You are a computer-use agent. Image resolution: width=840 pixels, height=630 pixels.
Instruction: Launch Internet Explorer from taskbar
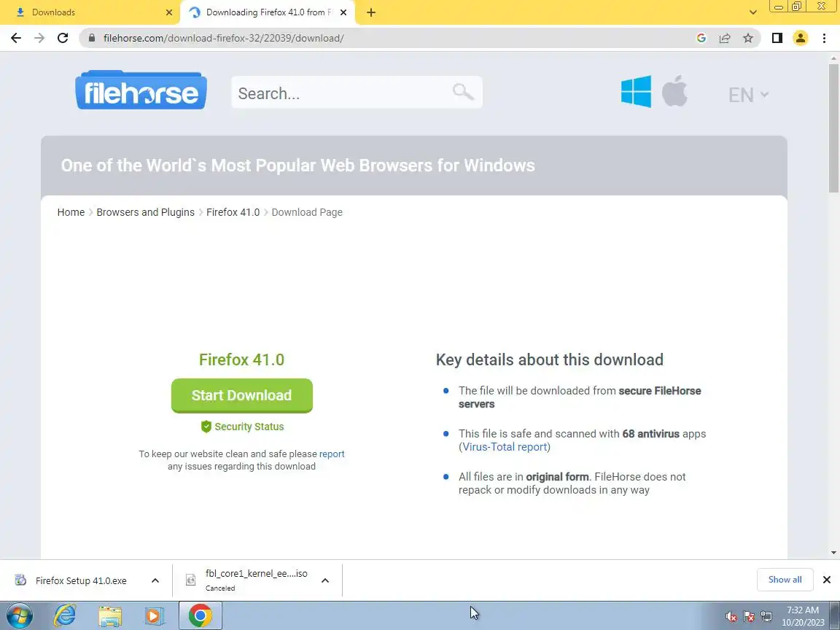click(65, 615)
